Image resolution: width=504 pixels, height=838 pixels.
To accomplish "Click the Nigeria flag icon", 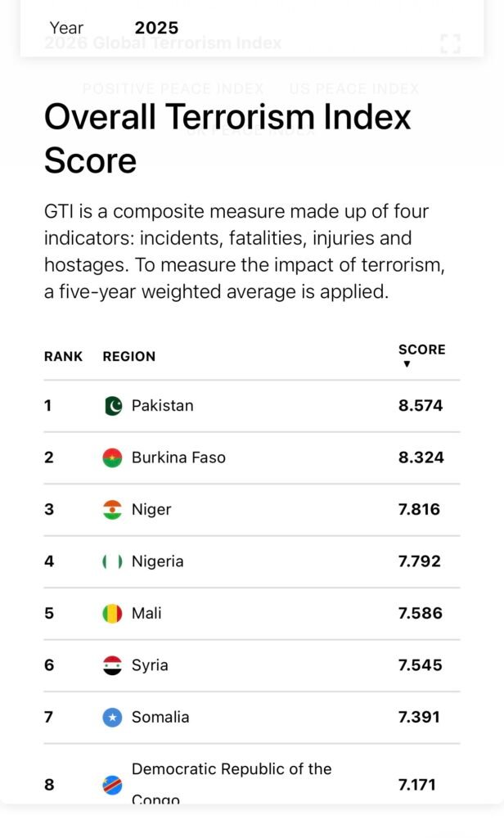I will tap(113, 561).
